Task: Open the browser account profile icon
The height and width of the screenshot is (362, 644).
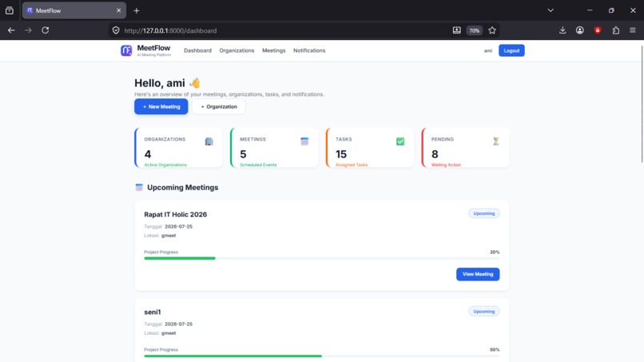Action: (580, 30)
